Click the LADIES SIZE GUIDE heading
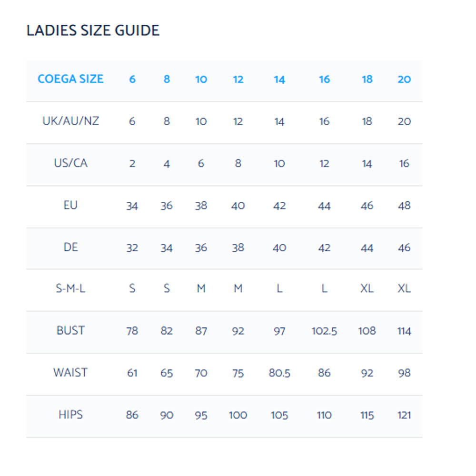Screen dimensions: 476x476 93,30
